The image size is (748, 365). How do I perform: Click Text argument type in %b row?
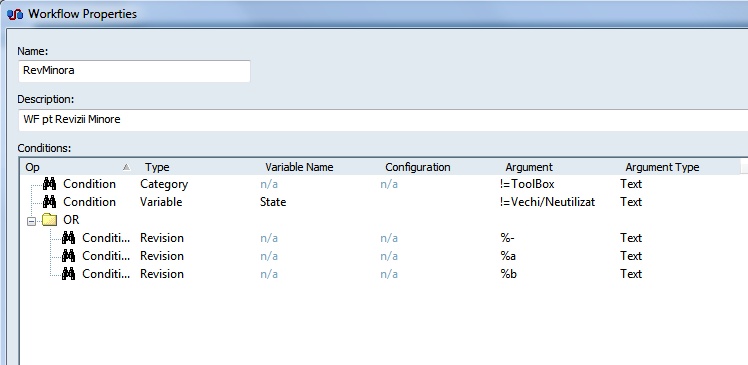pyautogui.click(x=631, y=274)
